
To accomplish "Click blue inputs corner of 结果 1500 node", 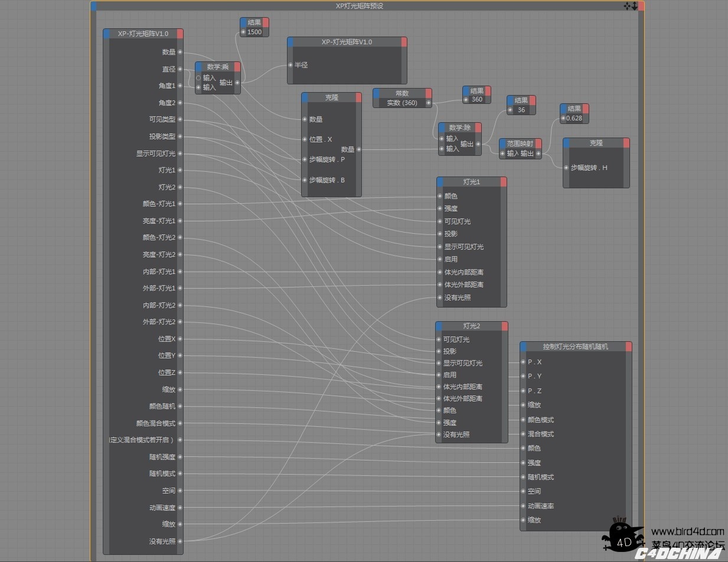I will pos(243,22).
